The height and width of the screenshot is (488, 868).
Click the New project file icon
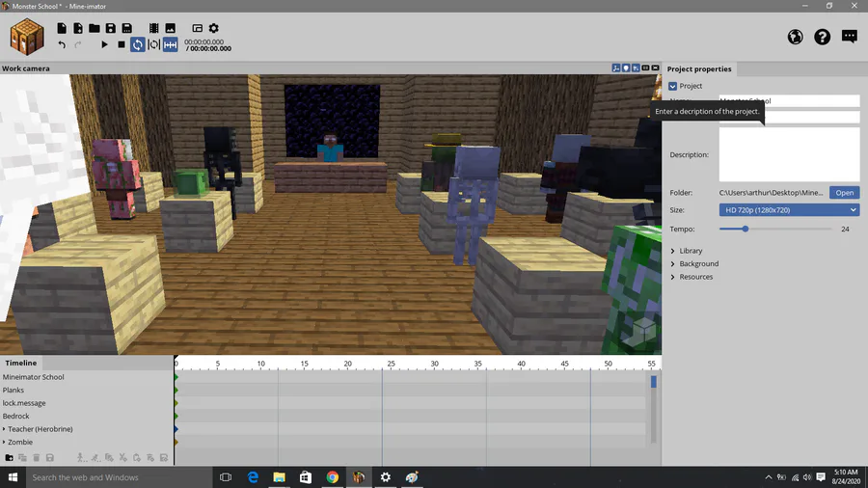click(62, 28)
